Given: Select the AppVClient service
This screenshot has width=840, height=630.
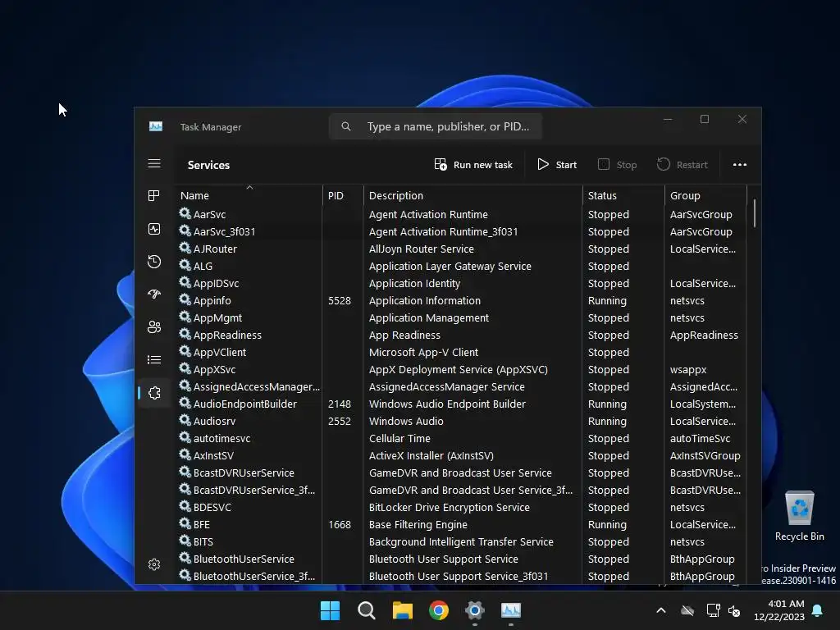Looking at the screenshot, I should click(x=220, y=352).
